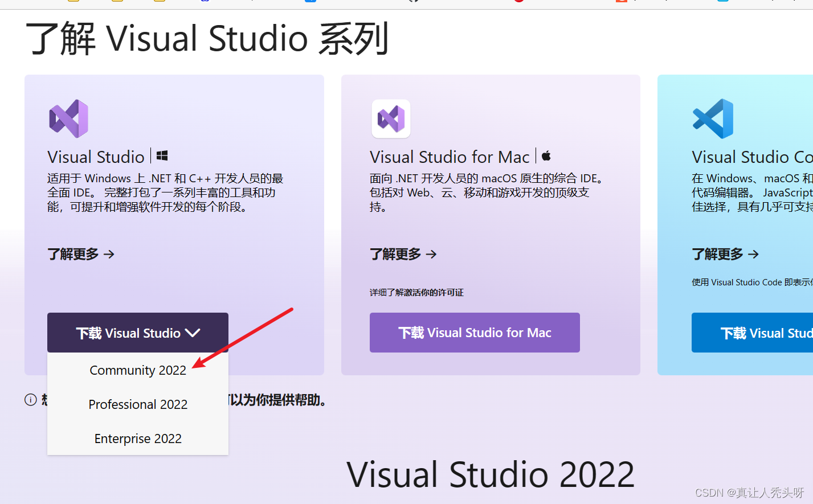The image size is (813, 504).
Task: Click the Windows logo next to Visual Studio
Action: 162,155
